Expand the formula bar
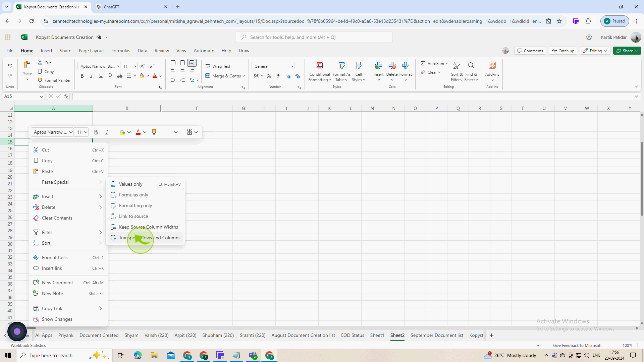The width and height of the screenshot is (644, 362). coord(636,97)
